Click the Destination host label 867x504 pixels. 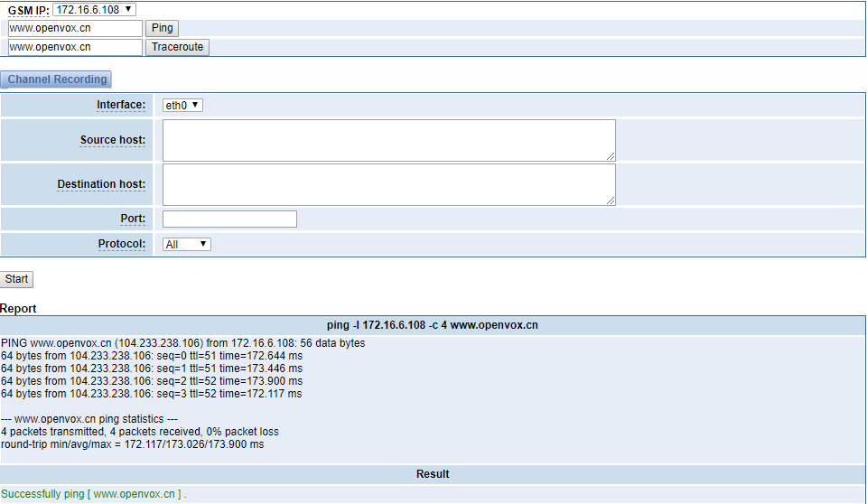(x=101, y=184)
